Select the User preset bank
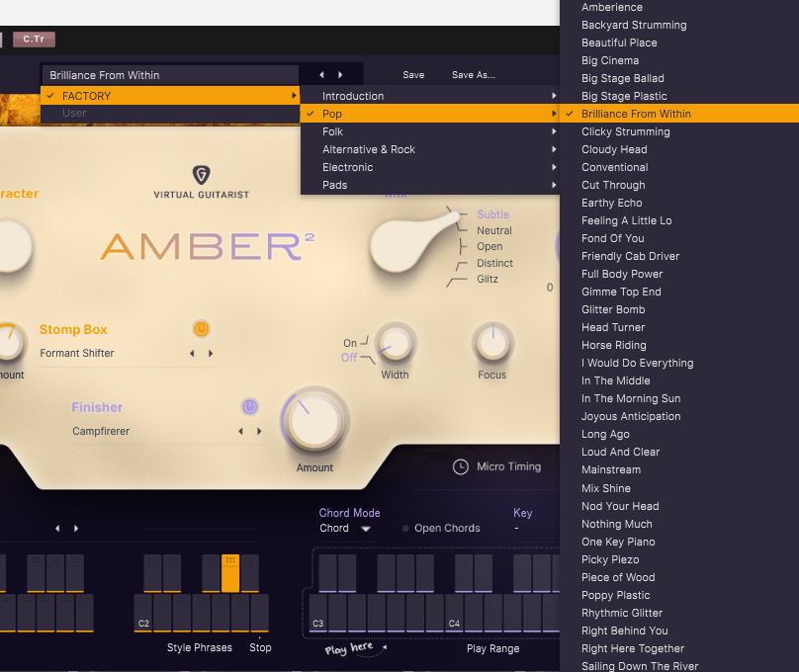Screen dimensions: 799x672 pyautogui.click(x=170, y=113)
